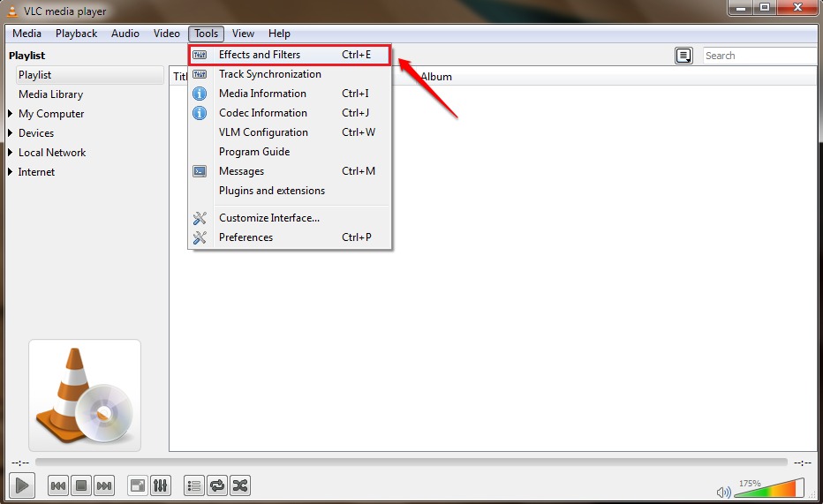Expand the Internet arrow

10,171
